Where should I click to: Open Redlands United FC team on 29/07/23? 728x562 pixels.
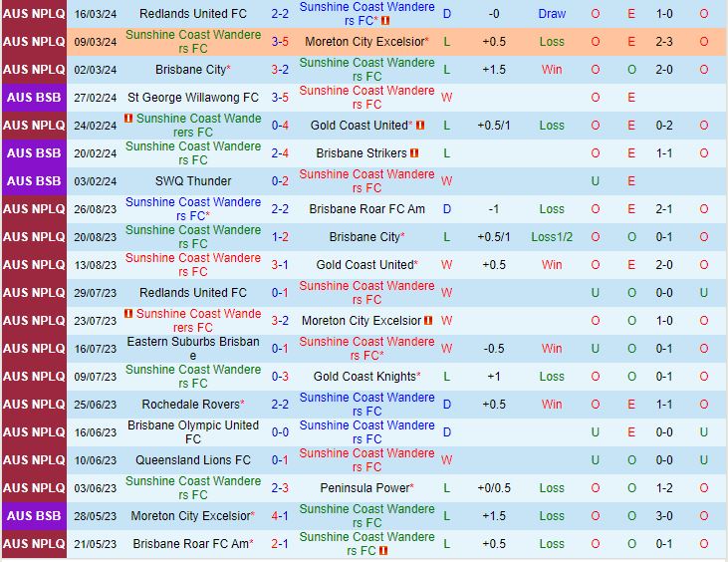click(192, 293)
